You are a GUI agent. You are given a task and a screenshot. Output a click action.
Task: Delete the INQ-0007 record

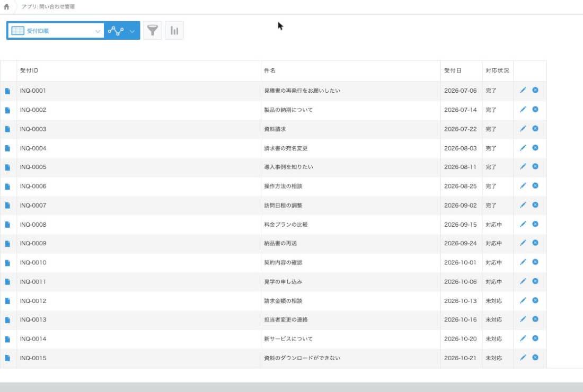click(x=535, y=204)
